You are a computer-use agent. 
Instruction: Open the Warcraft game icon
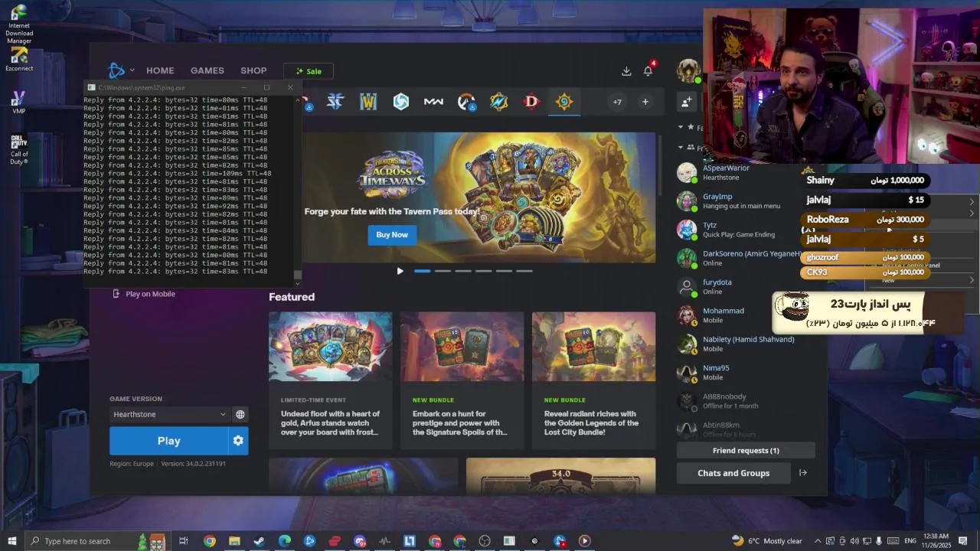coord(368,102)
